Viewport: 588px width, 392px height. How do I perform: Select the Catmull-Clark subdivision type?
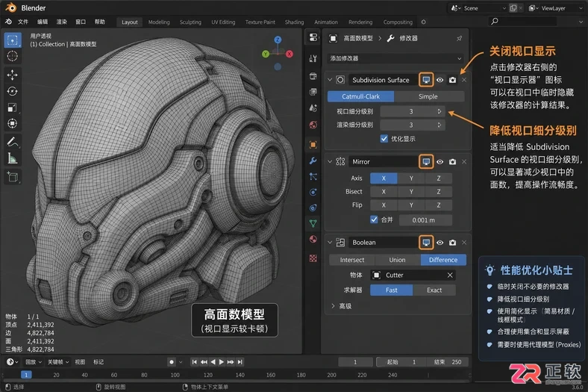tap(360, 96)
